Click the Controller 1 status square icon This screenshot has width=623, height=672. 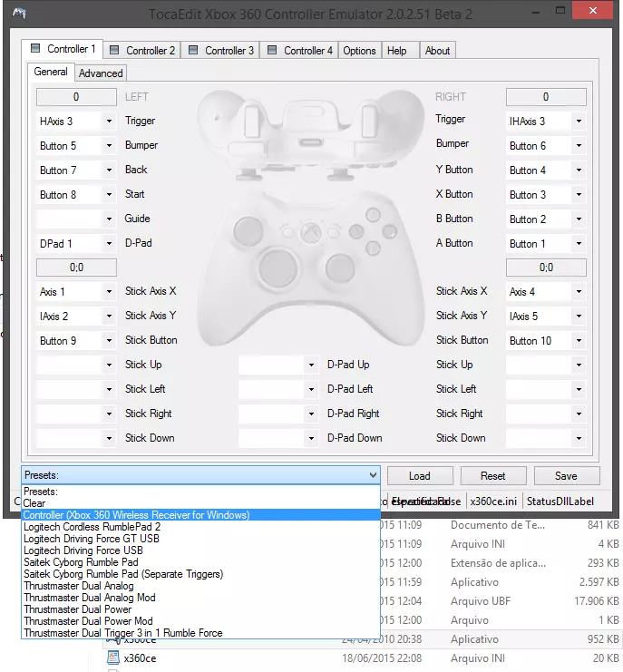(35, 48)
